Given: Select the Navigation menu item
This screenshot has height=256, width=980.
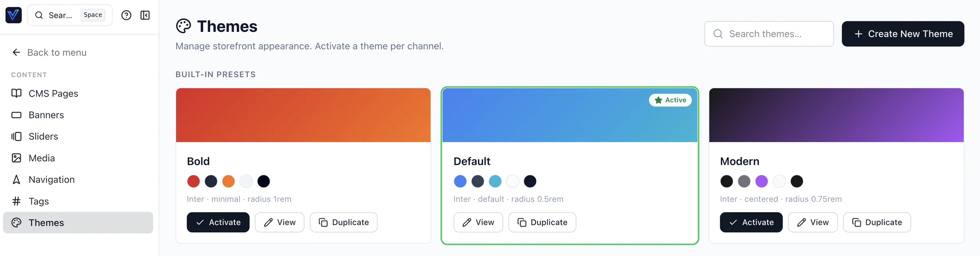Looking at the screenshot, I should 51,180.
